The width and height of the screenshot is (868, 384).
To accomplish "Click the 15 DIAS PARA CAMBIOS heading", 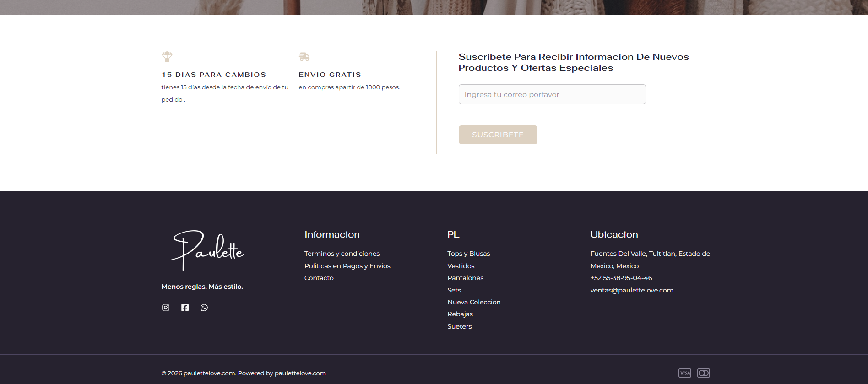I will tap(214, 75).
